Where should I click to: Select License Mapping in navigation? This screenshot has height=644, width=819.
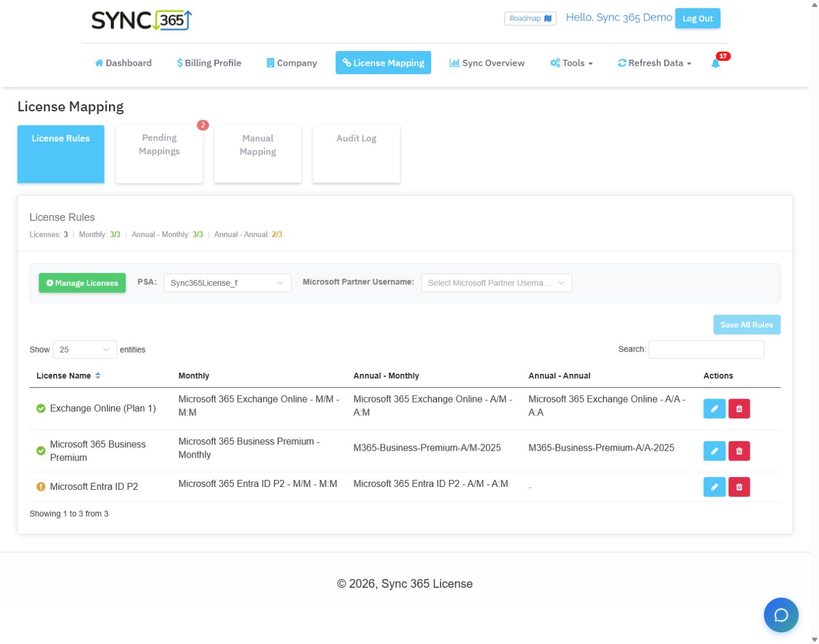click(383, 63)
